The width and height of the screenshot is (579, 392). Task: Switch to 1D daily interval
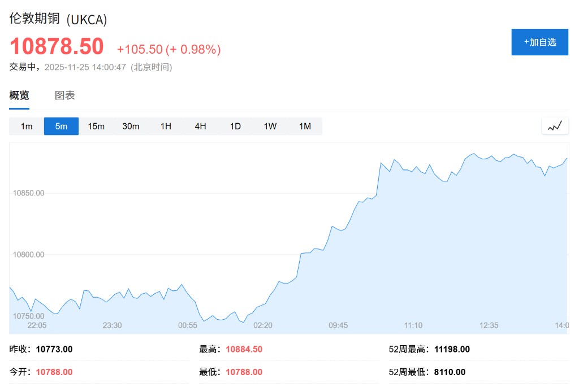(x=235, y=126)
